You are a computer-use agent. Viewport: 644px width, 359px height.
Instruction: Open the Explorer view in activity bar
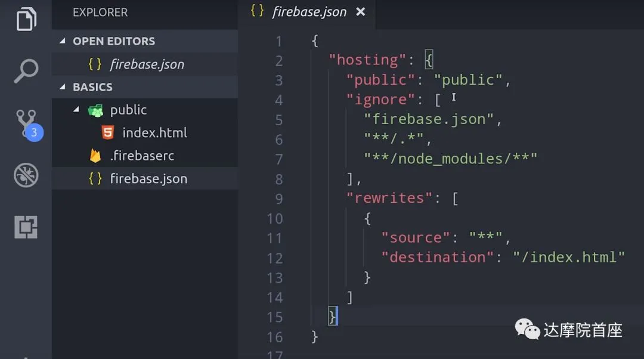[x=26, y=19]
